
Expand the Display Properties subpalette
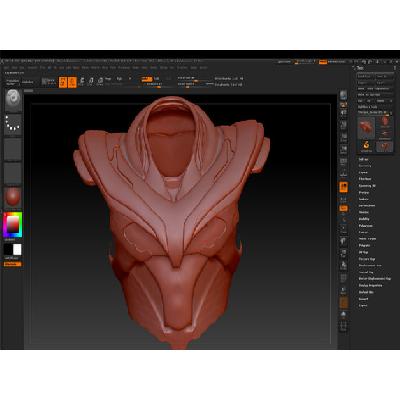click(x=370, y=285)
